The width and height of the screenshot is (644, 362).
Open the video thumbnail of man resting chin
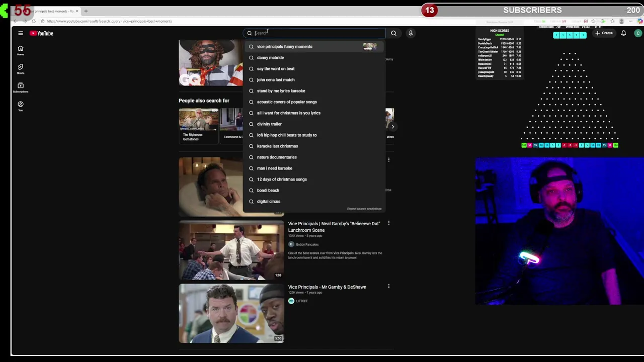point(211,187)
